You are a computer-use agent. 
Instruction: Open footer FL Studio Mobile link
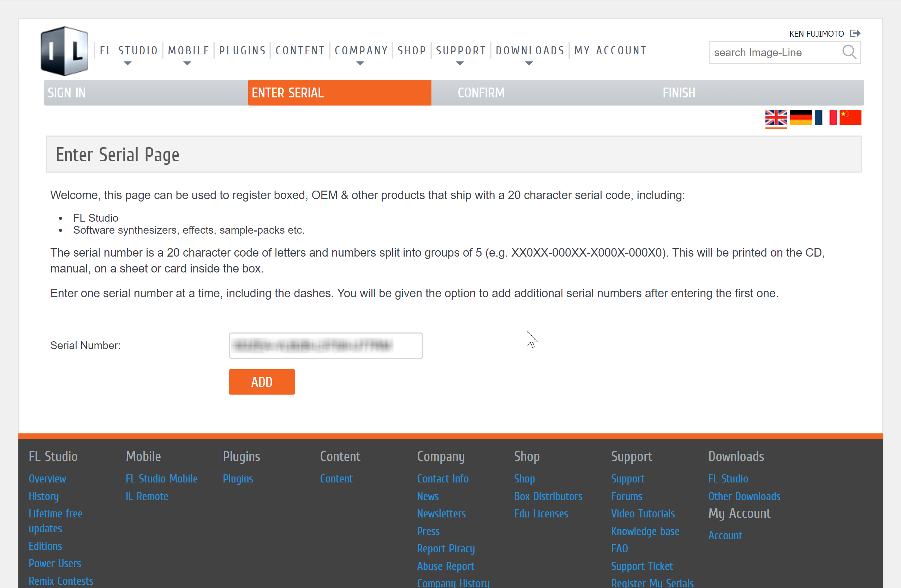coord(162,479)
